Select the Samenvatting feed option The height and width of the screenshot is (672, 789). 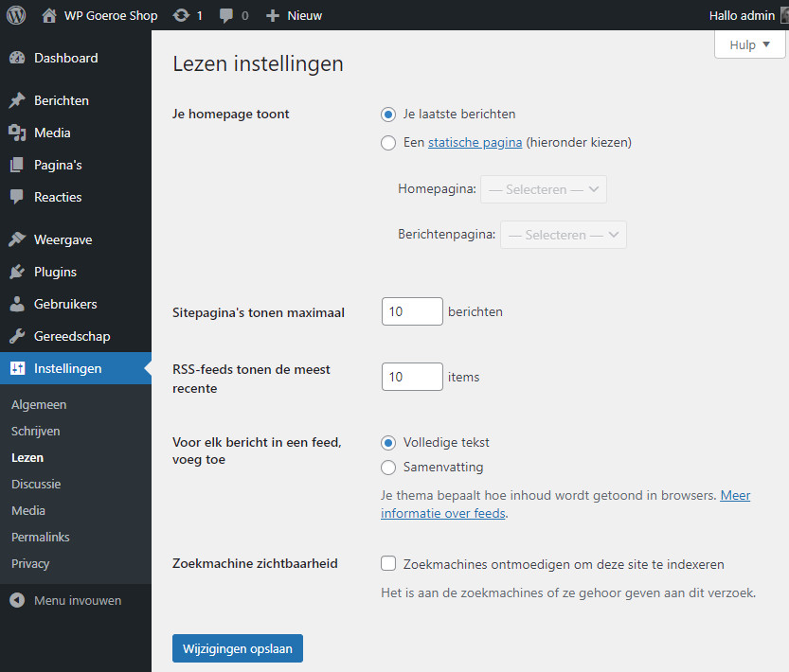(x=388, y=467)
